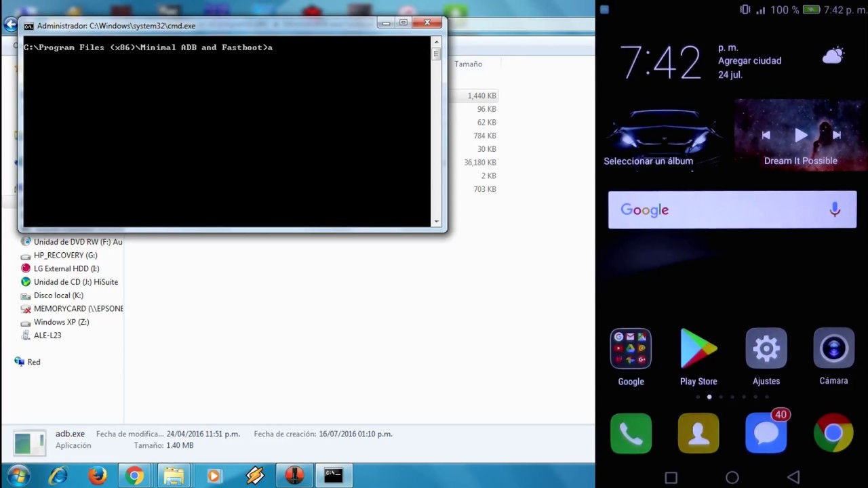
Task: Select Unidad de CD (J:) HiSuite
Action: click(x=69, y=282)
